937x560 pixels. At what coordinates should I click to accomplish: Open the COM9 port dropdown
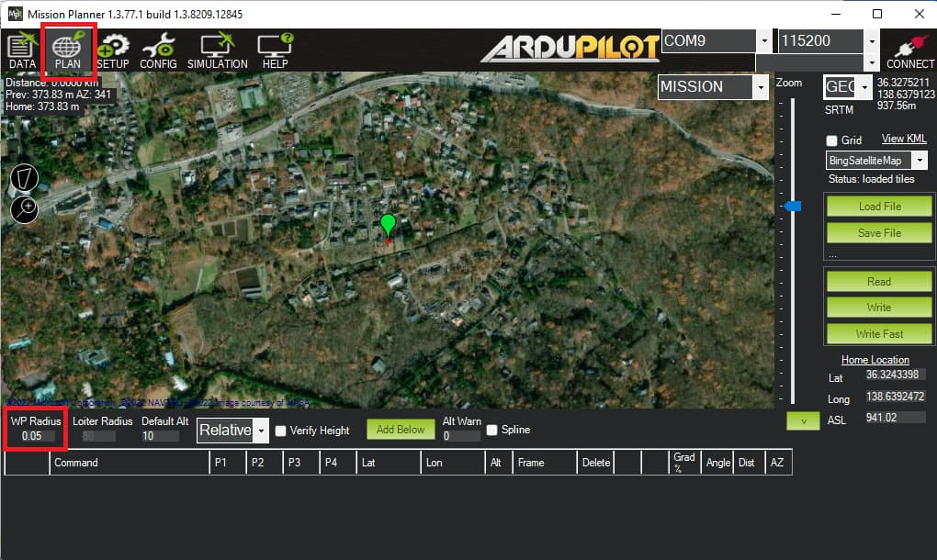tap(764, 41)
